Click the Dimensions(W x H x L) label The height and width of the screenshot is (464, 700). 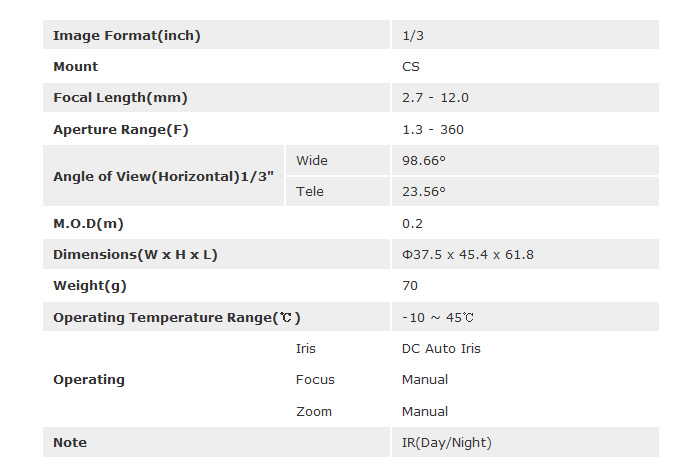[x=135, y=255]
